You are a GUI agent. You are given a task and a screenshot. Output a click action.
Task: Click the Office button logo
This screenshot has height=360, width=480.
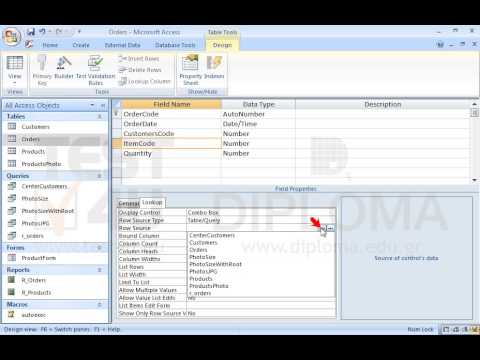(x=12, y=37)
